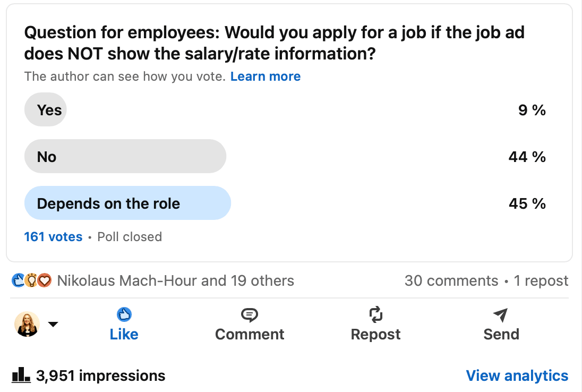Click the profile avatar photo
582x392 pixels.
[27, 324]
